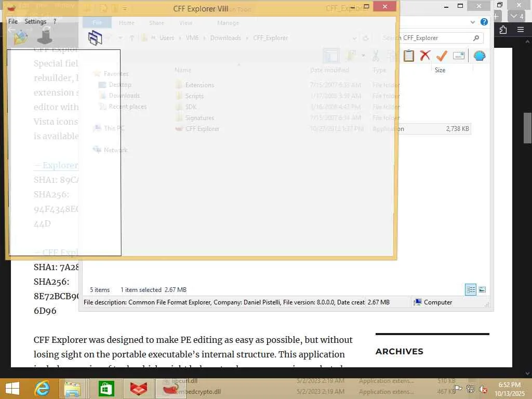Click the CFF Explorer chili taskbar icon
The width and height of the screenshot is (532, 399).
170,389
